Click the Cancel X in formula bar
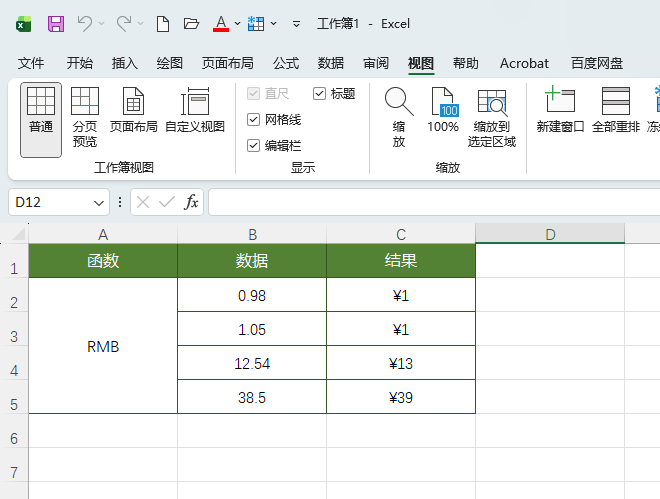 point(143,202)
